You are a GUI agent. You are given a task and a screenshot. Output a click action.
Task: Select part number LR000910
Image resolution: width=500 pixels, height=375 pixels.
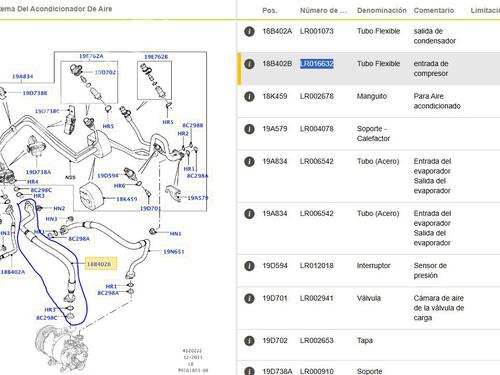[x=317, y=371]
